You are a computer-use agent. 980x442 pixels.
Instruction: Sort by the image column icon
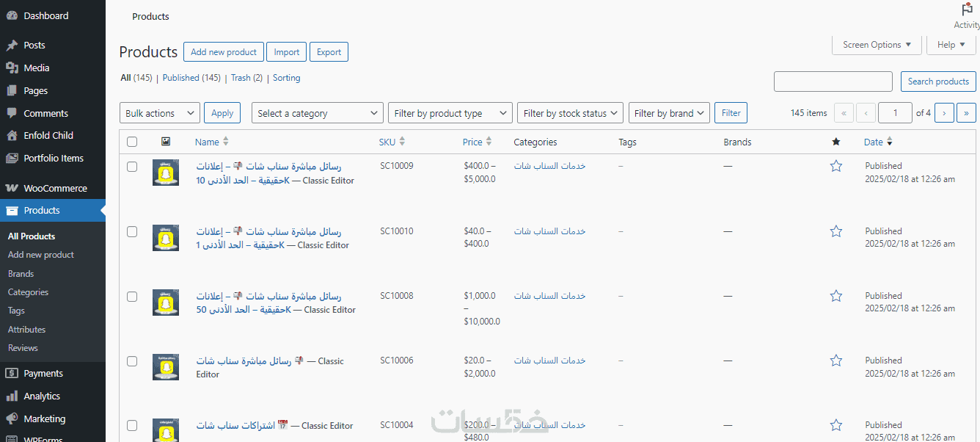(x=166, y=142)
